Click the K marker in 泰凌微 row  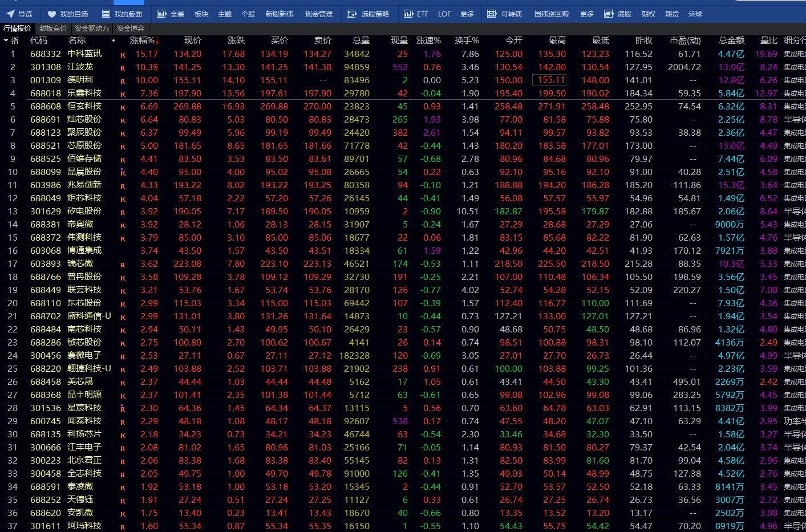click(x=123, y=488)
